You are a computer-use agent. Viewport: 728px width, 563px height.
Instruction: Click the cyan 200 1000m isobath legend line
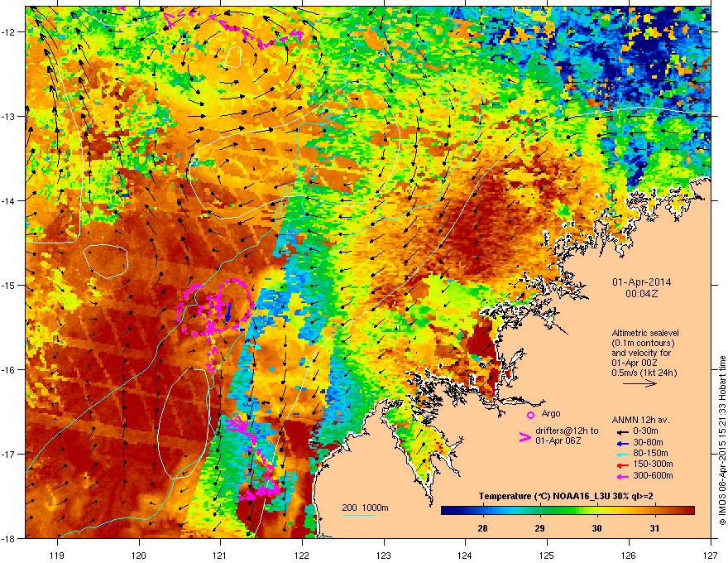click(x=359, y=515)
